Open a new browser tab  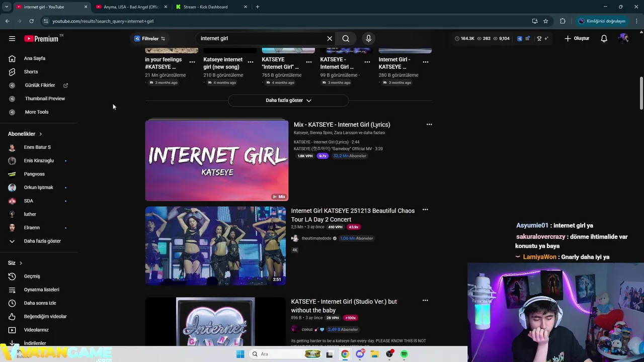258,7
